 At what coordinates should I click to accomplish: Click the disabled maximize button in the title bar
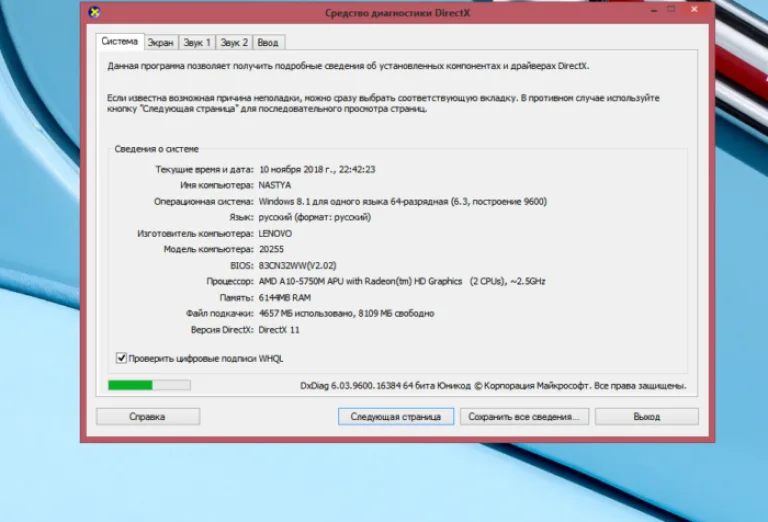(x=672, y=9)
